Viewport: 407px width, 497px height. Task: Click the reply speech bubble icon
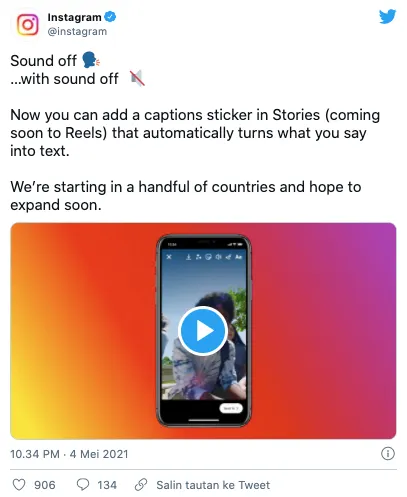point(83,484)
